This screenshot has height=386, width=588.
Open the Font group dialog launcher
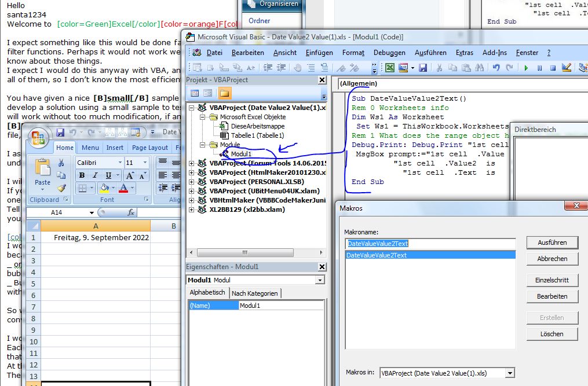tap(146, 200)
